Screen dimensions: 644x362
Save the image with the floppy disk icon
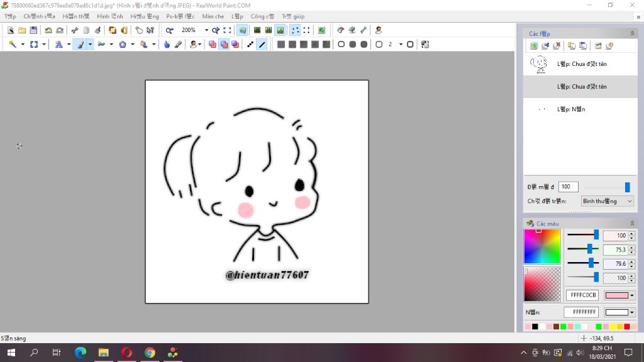[x=33, y=30]
